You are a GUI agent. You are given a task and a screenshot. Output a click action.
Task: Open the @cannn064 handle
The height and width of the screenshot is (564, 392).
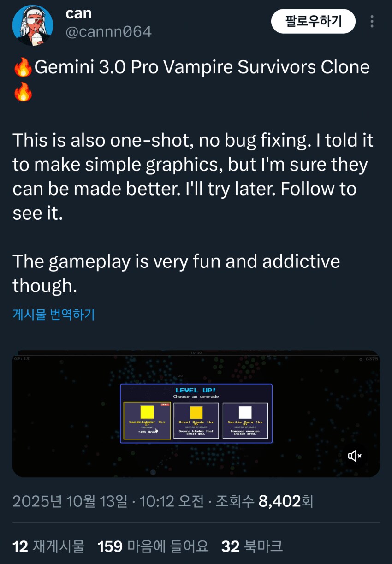coord(108,31)
